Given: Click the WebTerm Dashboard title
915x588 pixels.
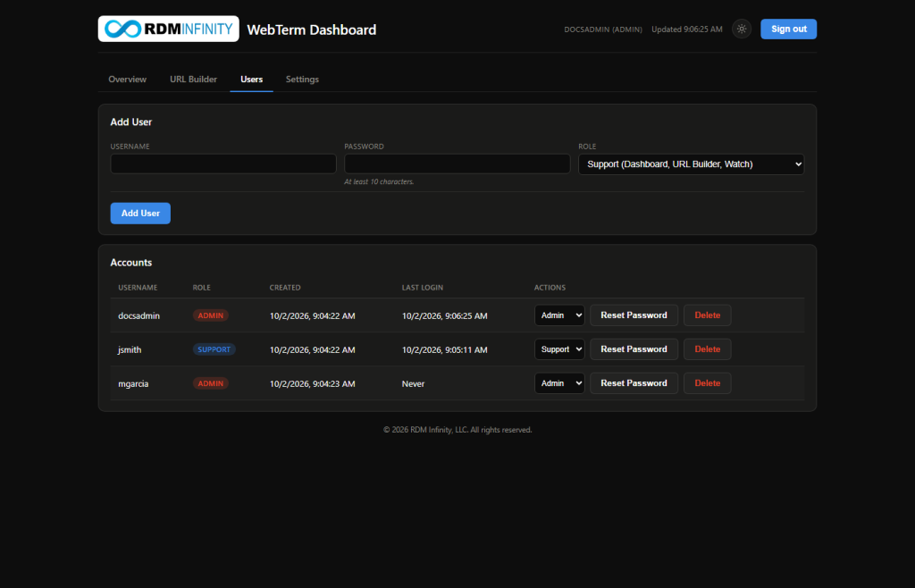Looking at the screenshot, I should click(x=312, y=29).
